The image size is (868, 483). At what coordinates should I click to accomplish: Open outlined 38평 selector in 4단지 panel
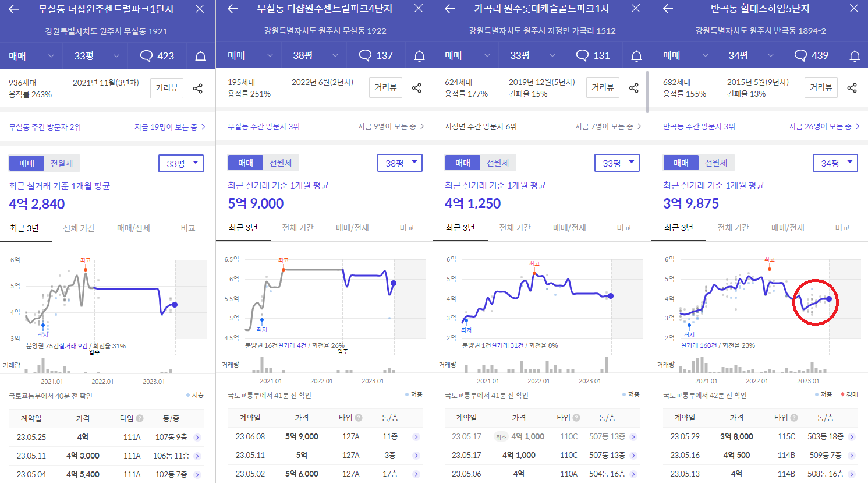pos(400,163)
